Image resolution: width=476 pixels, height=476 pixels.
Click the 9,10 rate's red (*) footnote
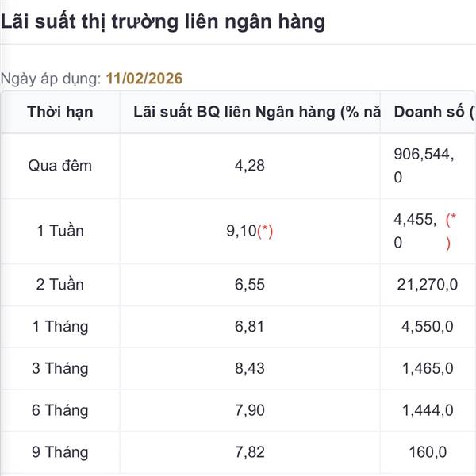pyautogui.click(x=265, y=231)
